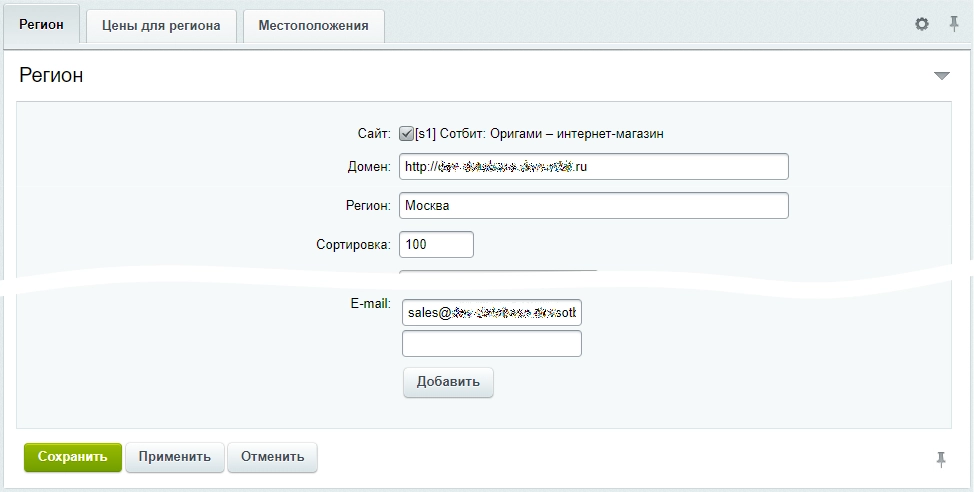The image size is (974, 492).
Task: Focus the Домен input field
Action: click(594, 166)
